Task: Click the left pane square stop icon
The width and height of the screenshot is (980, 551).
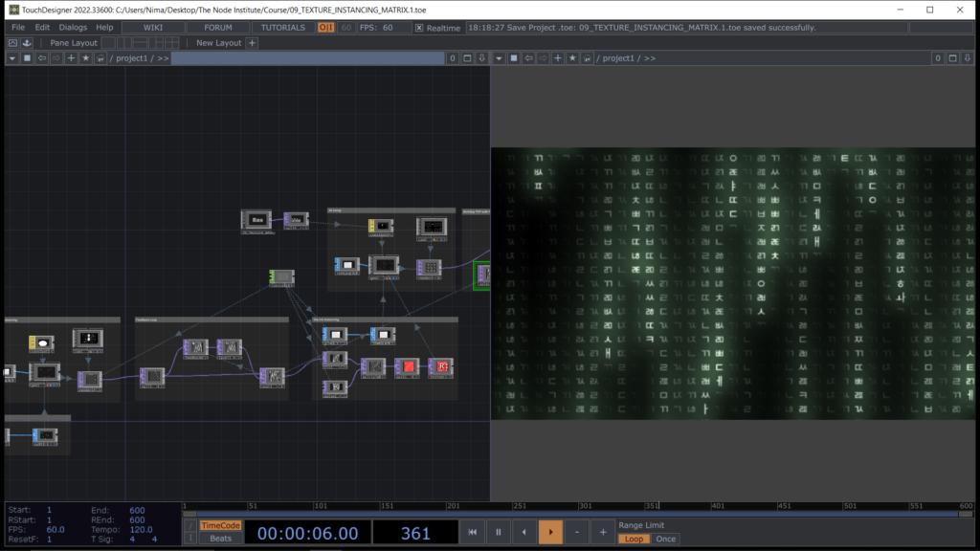Action: point(27,58)
